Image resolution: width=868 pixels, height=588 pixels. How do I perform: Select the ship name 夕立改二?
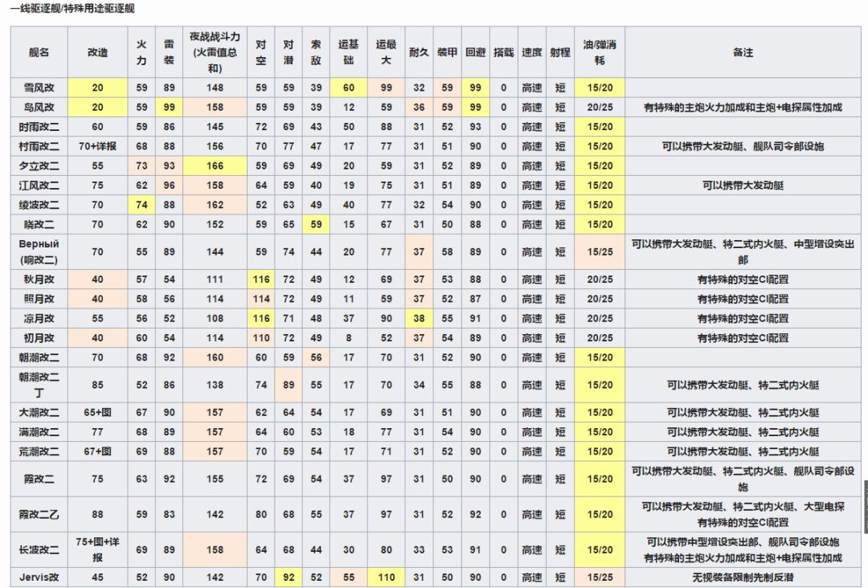tap(39, 166)
